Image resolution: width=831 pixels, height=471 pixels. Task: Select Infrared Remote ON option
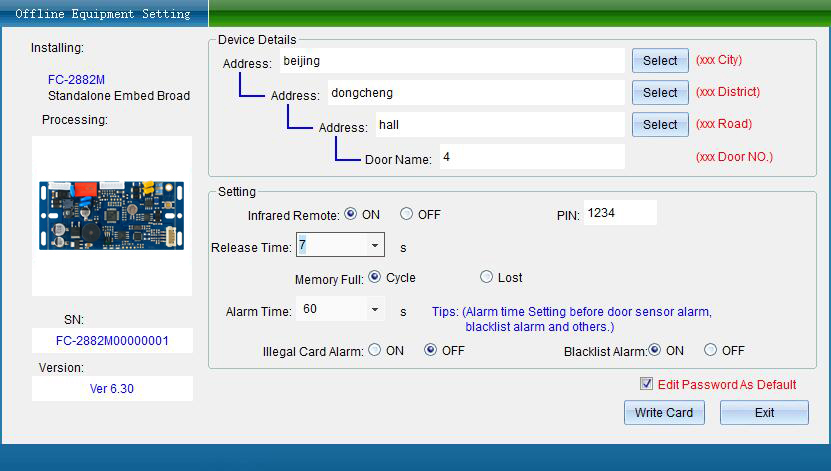tap(351, 214)
